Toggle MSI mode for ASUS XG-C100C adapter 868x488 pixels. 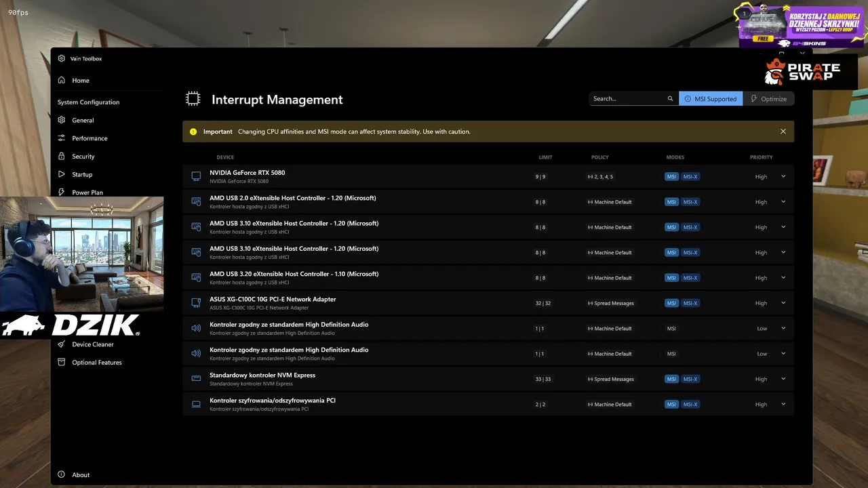671,303
